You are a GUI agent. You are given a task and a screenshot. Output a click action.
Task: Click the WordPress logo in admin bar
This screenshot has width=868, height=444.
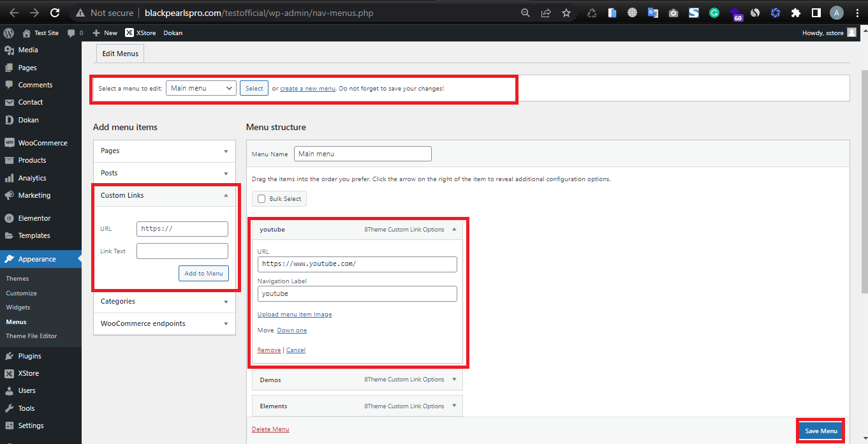[8, 33]
